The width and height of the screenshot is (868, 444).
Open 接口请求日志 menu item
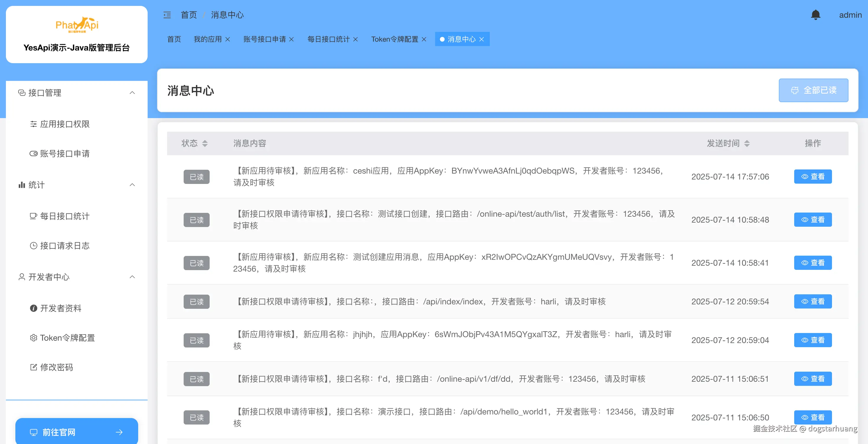pyautogui.click(x=65, y=246)
